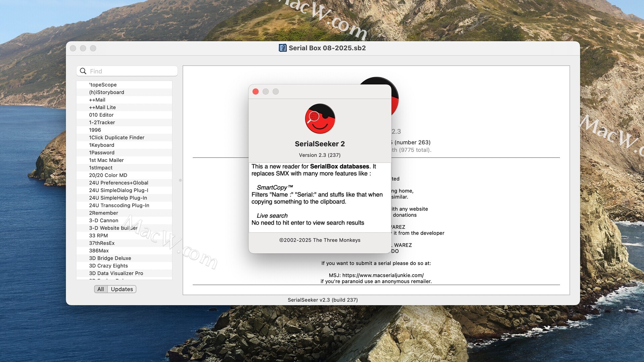Click the magnifier icon in Find field
Viewport: 644px width, 362px height.
[83, 71]
